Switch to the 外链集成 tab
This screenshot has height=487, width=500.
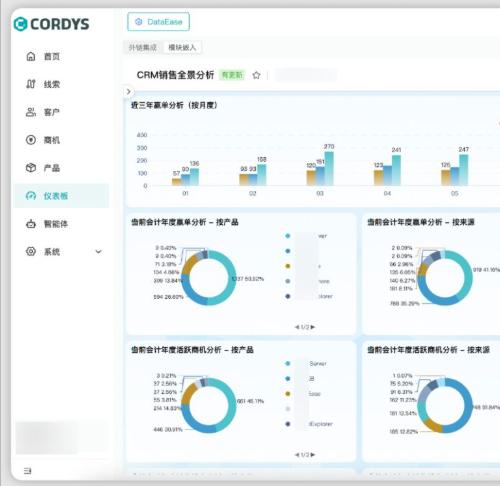pos(143,47)
